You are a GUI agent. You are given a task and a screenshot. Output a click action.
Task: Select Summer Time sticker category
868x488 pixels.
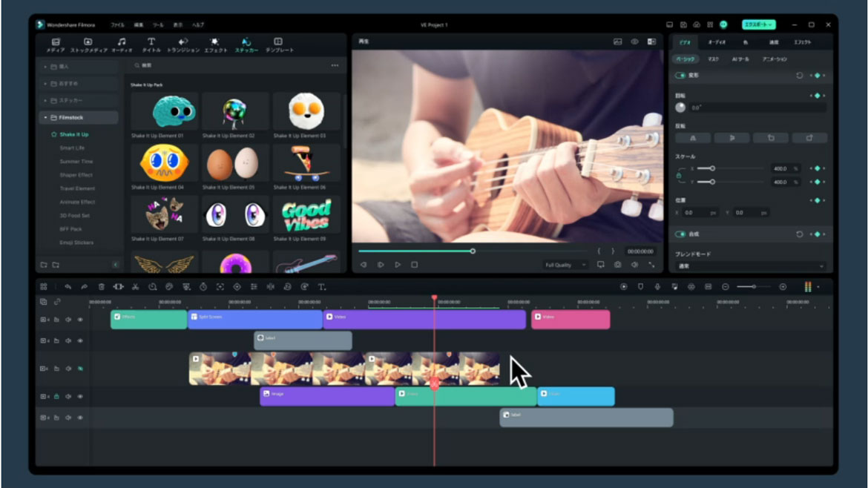pos(76,162)
